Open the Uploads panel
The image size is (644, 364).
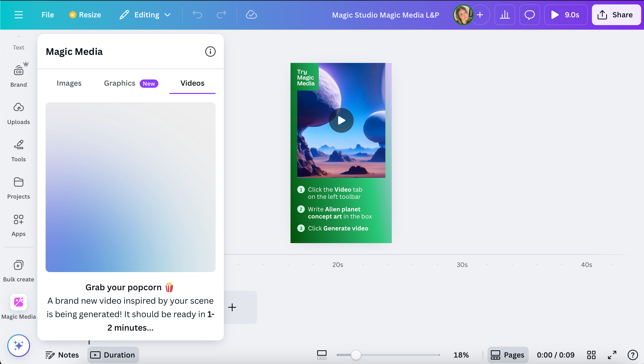[x=18, y=113]
